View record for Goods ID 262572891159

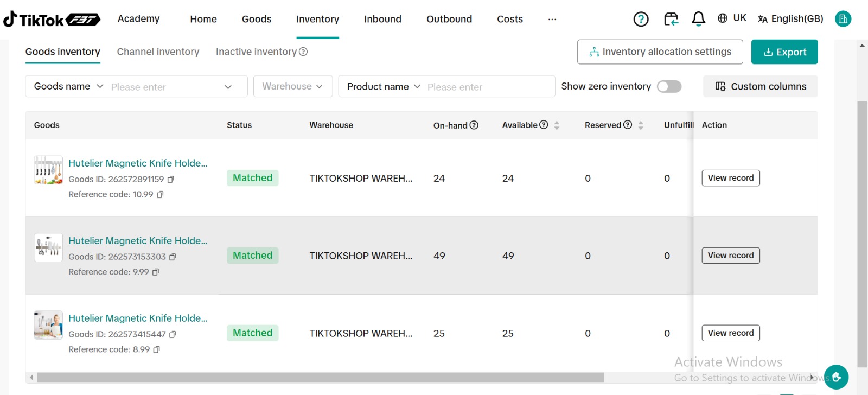(x=731, y=178)
